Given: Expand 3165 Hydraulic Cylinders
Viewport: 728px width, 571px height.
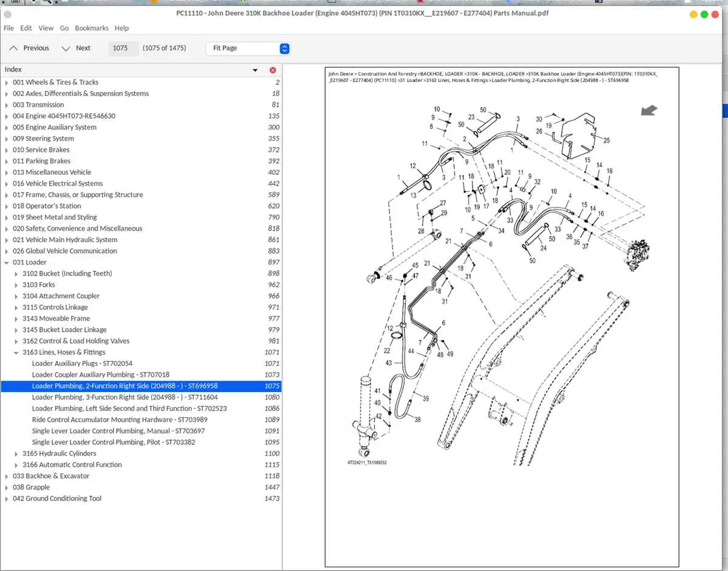Looking at the screenshot, I should [16, 454].
